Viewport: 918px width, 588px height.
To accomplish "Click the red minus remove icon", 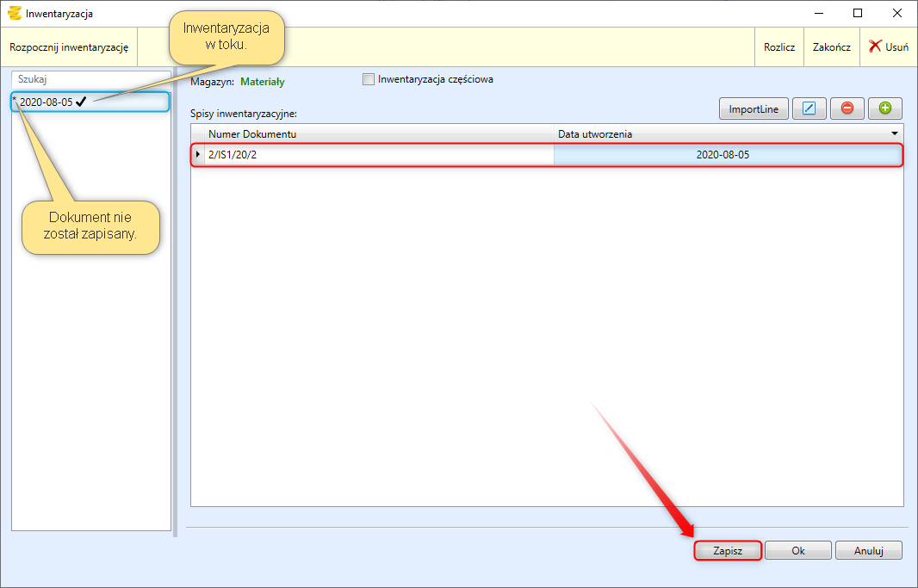I will 847,108.
